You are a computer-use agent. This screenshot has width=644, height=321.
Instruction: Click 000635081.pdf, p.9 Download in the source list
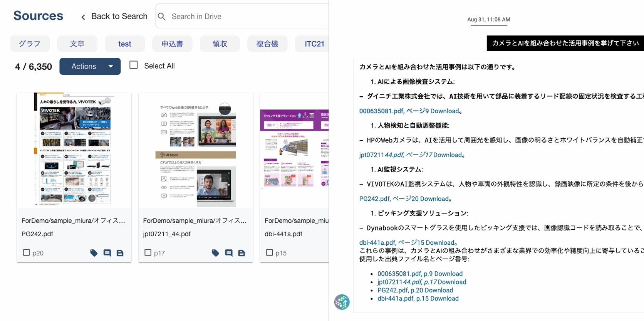point(420,274)
